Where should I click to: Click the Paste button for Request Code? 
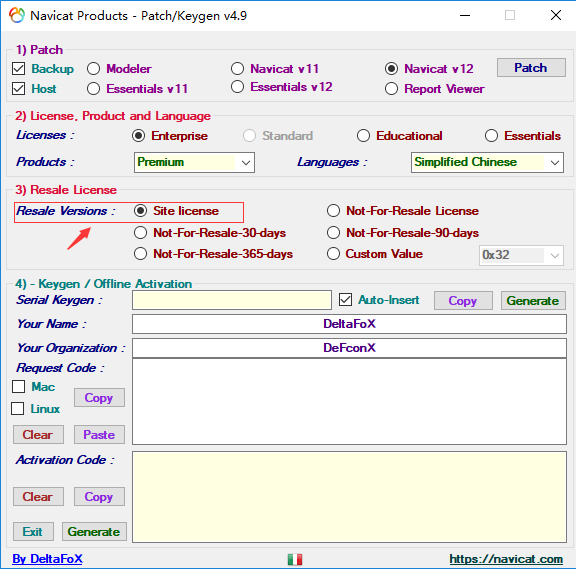click(x=99, y=435)
